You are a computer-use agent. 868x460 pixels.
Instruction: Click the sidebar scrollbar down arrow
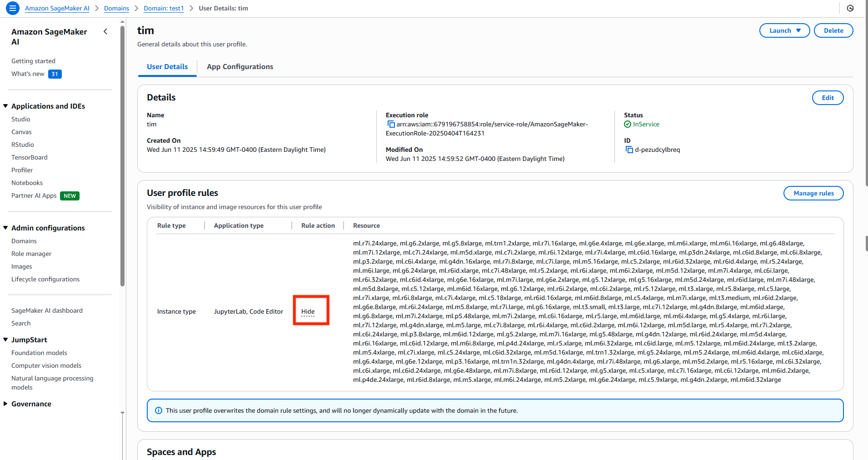point(122,413)
